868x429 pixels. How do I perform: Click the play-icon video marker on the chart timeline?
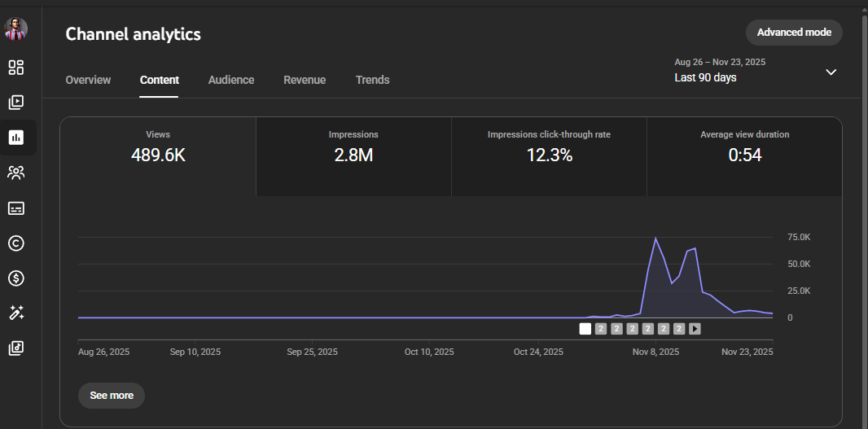click(x=695, y=329)
